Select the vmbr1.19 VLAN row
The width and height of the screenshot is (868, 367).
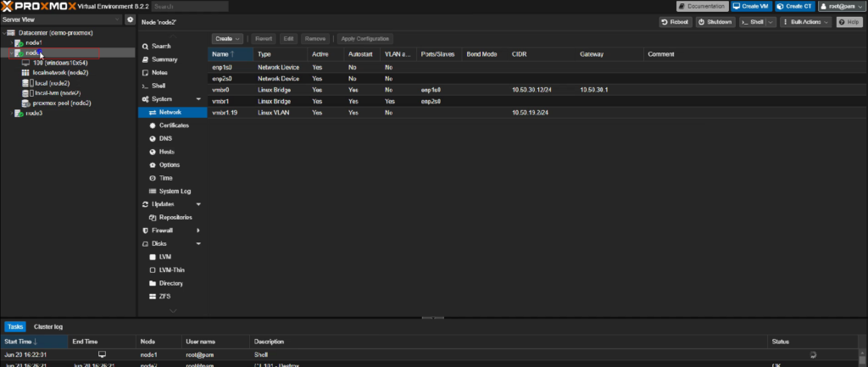[x=537, y=113]
